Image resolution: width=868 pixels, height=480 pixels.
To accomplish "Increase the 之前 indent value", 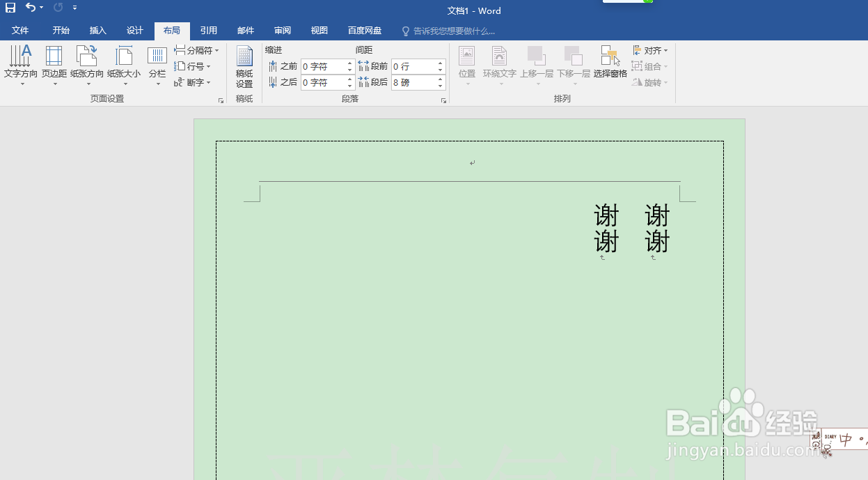I will click(x=350, y=63).
